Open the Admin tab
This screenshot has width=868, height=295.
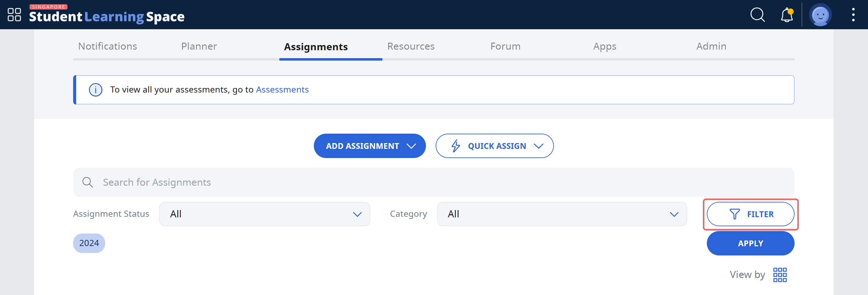click(711, 47)
